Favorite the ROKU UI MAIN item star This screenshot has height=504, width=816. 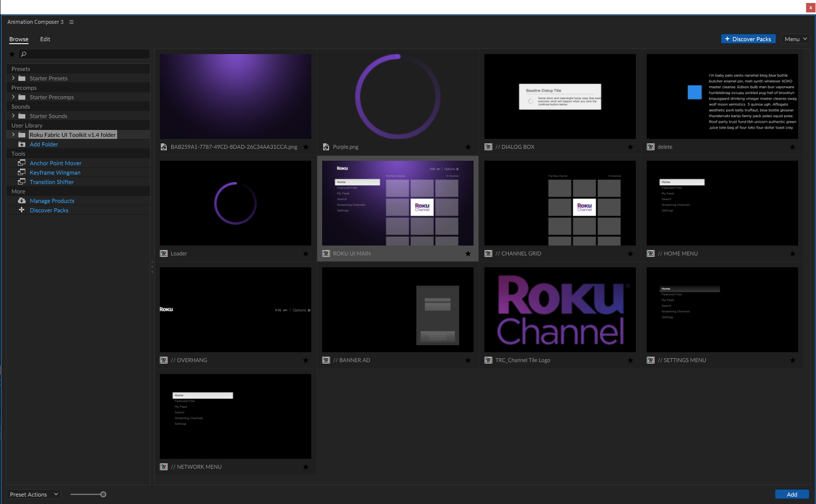[468, 253]
